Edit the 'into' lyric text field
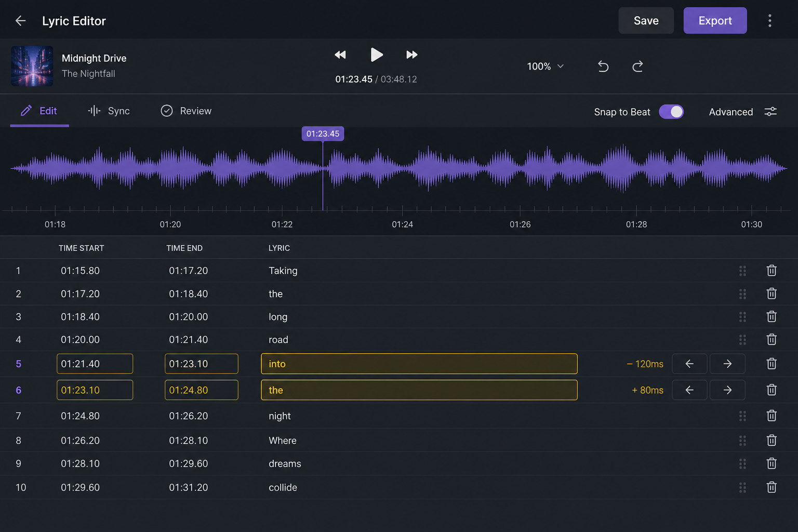This screenshot has height=532, width=798. (419, 364)
